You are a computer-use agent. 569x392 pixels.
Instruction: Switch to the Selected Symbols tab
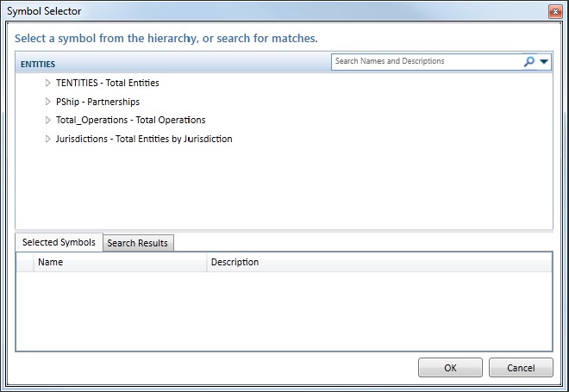(59, 242)
